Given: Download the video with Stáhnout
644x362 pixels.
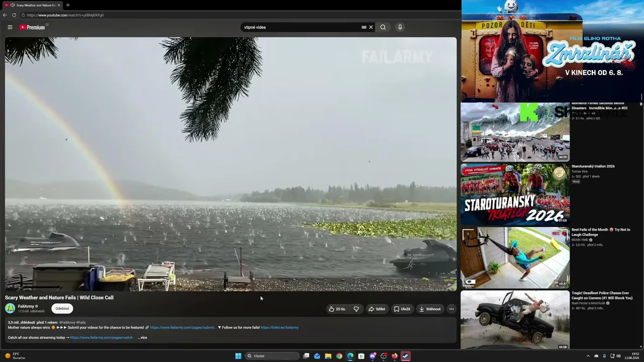Looking at the screenshot, I should point(430,309).
